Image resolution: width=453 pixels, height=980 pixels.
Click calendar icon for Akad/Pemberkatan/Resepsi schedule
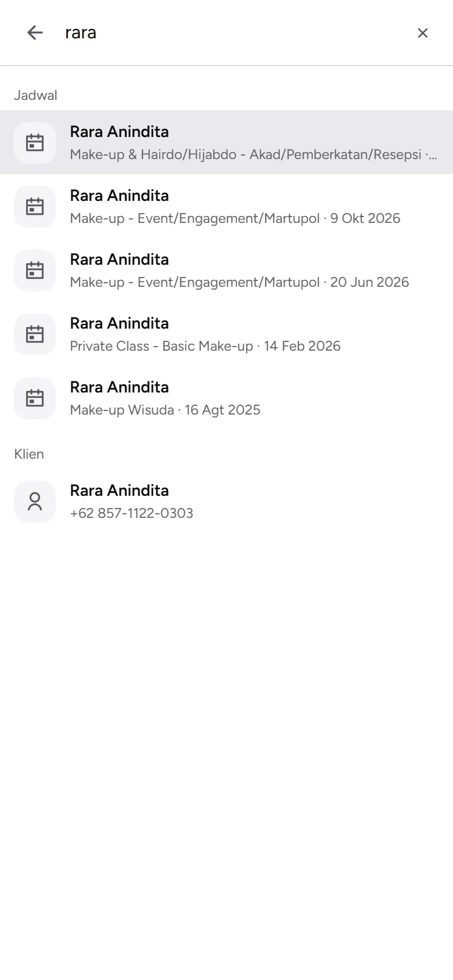tap(35, 142)
